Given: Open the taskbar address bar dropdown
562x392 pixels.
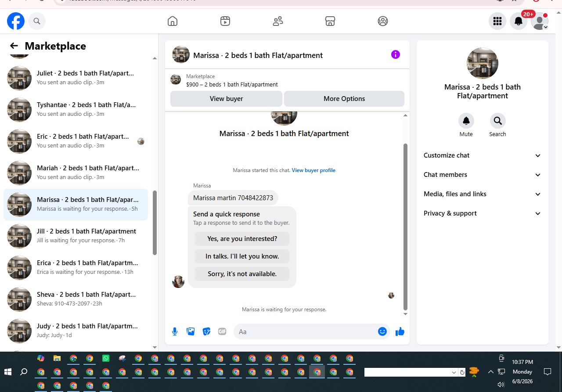Looking at the screenshot, I should tap(454, 372).
